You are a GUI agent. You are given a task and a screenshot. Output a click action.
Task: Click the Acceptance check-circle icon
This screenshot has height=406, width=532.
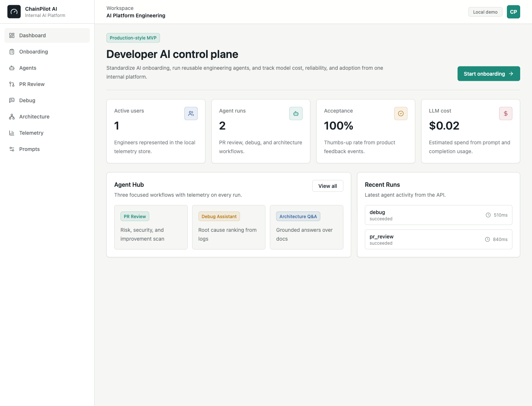click(x=401, y=114)
